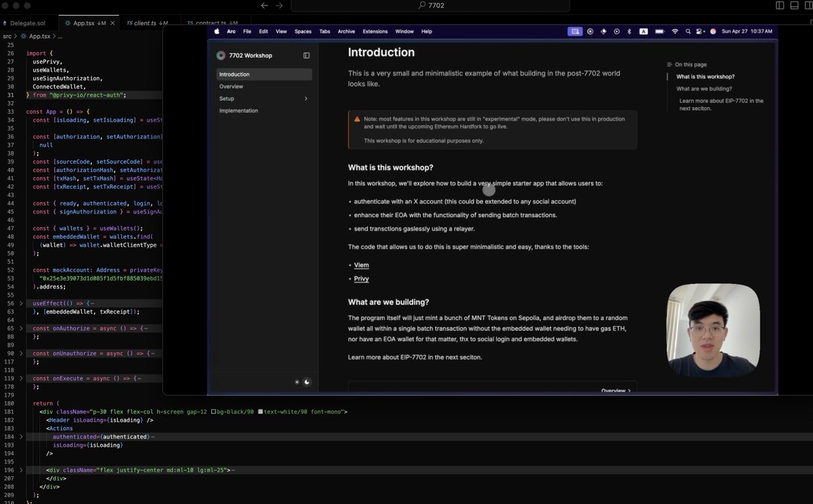813x504 pixels.
Task: Open Spotlight search magnifier in menu bar
Action: [x=688, y=31]
